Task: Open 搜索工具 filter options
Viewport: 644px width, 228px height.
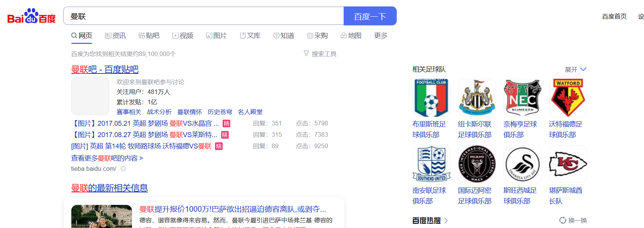Action: [x=320, y=54]
